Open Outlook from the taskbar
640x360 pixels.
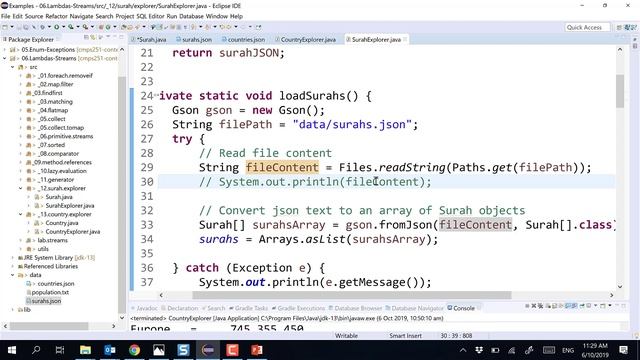coord(109,350)
